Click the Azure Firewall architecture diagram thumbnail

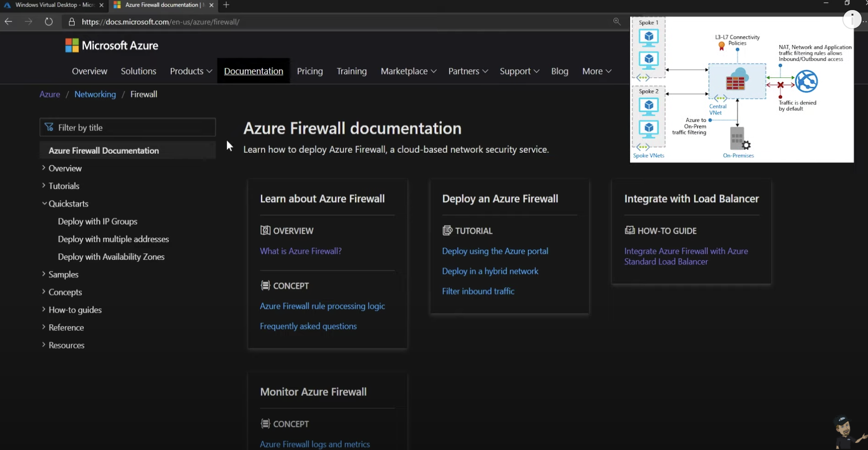[741, 90]
